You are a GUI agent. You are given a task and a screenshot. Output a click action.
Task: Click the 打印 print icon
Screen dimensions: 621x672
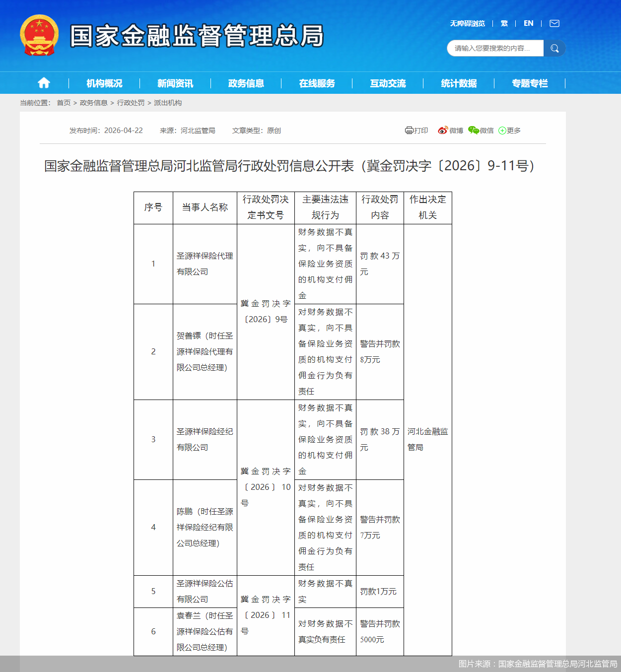tap(416, 131)
